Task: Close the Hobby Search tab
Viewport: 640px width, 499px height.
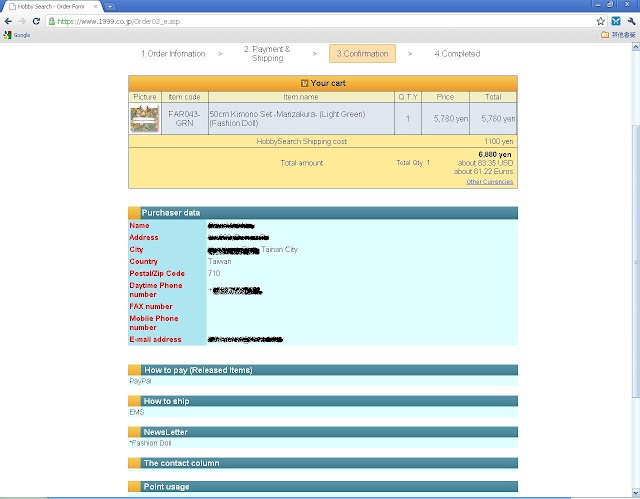Action: click(x=95, y=7)
